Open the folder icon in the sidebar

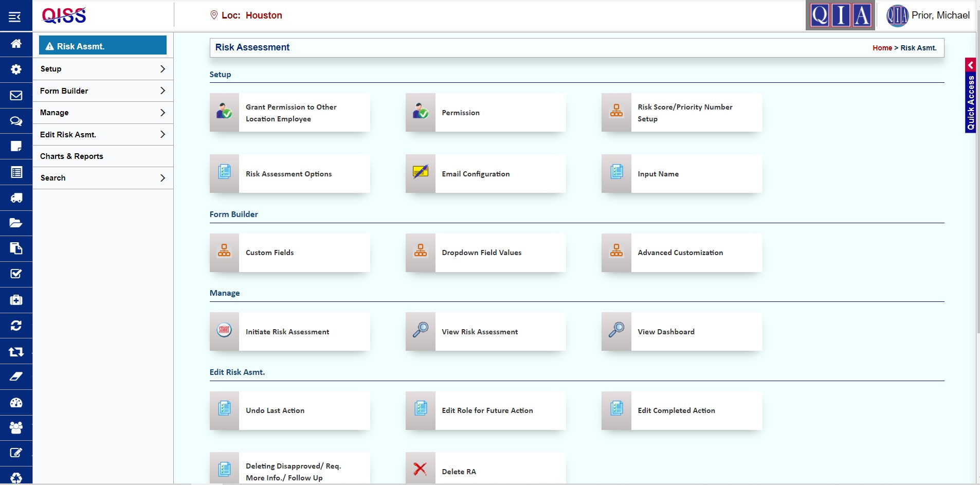[15, 223]
